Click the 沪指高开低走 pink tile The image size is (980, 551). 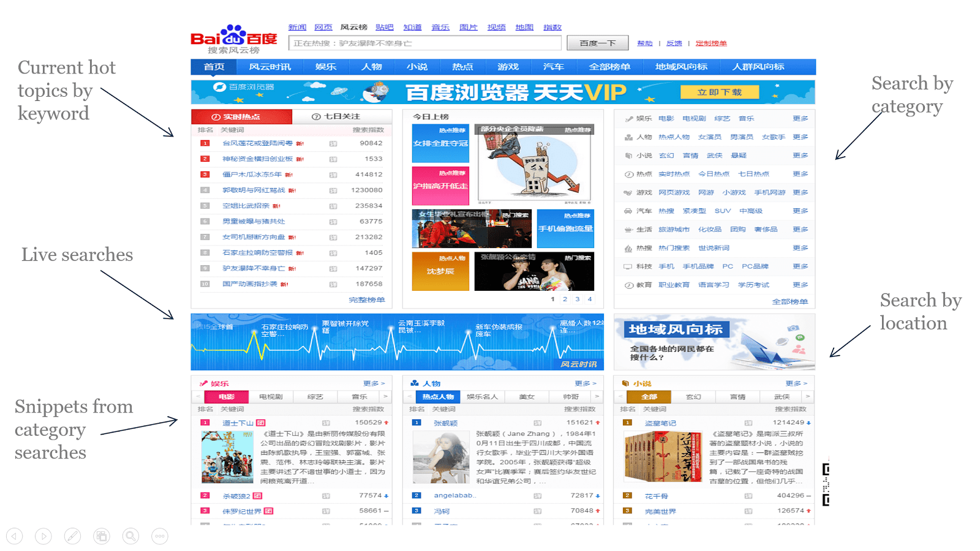coord(440,186)
